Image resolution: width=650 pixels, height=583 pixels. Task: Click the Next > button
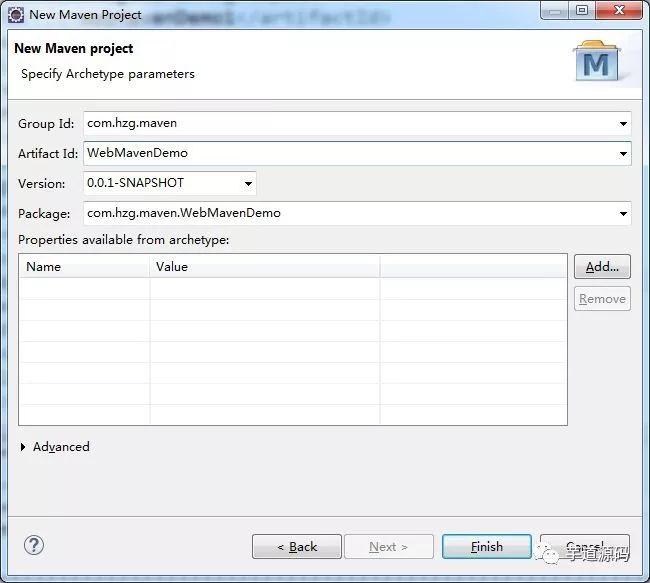click(x=389, y=547)
